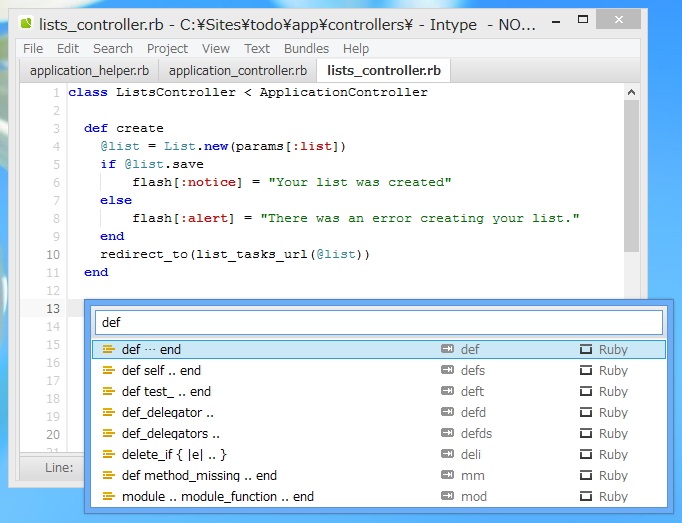Click string "Your list was created"
Viewport: 682px width, 523px height.
[x=360, y=182]
